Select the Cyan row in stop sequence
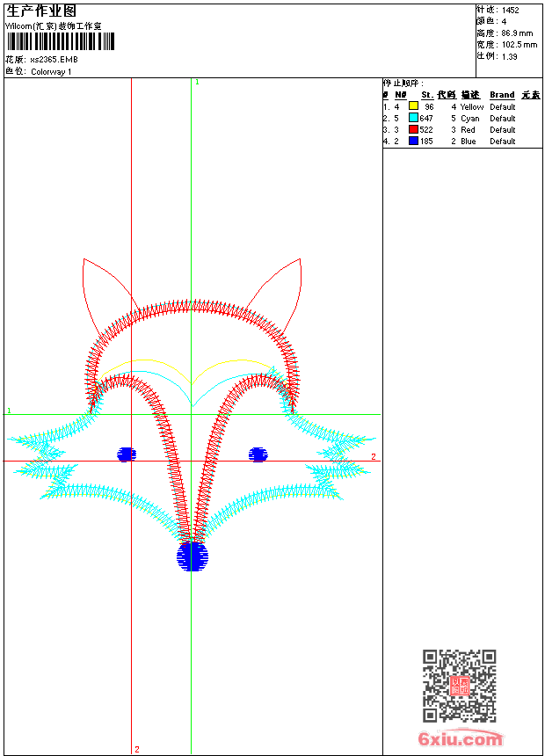 462,118
